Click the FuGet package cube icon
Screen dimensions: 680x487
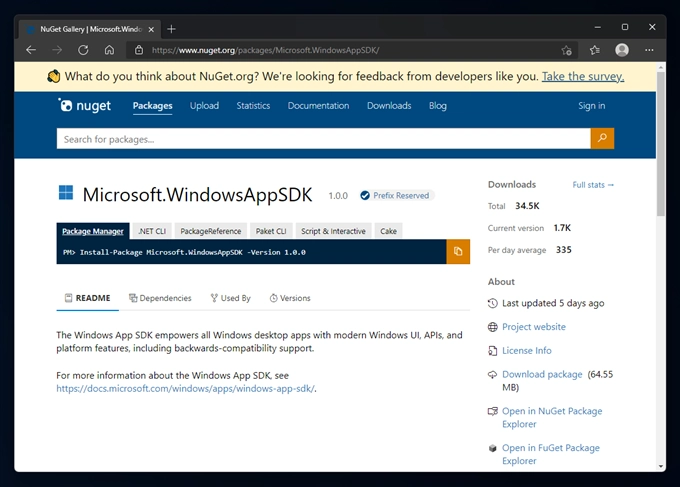(x=492, y=448)
